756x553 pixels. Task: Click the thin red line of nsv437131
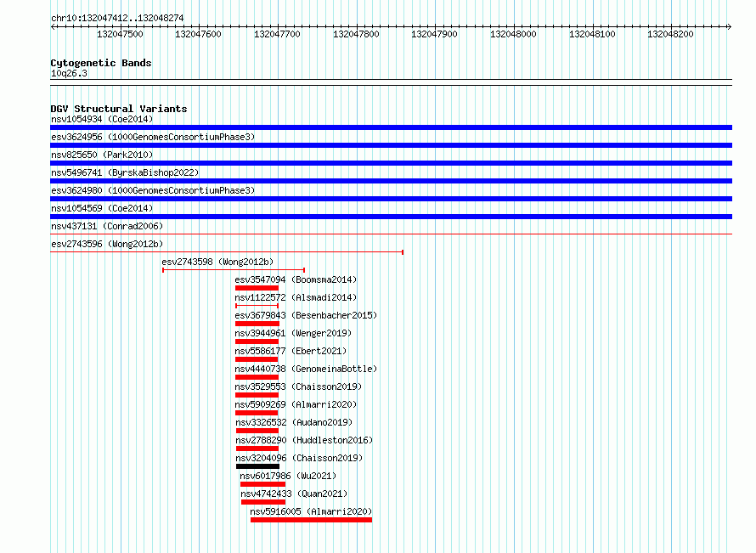click(391, 234)
